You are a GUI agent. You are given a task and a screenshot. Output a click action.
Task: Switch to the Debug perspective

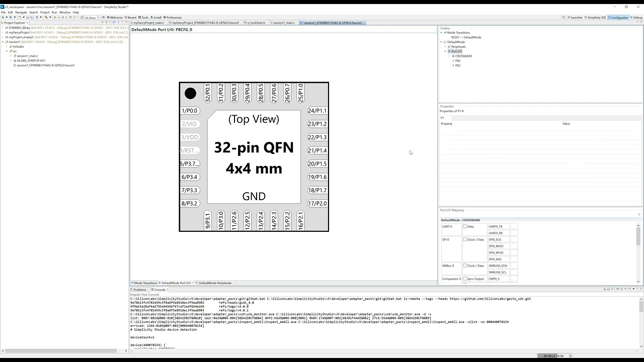click(636, 18)
